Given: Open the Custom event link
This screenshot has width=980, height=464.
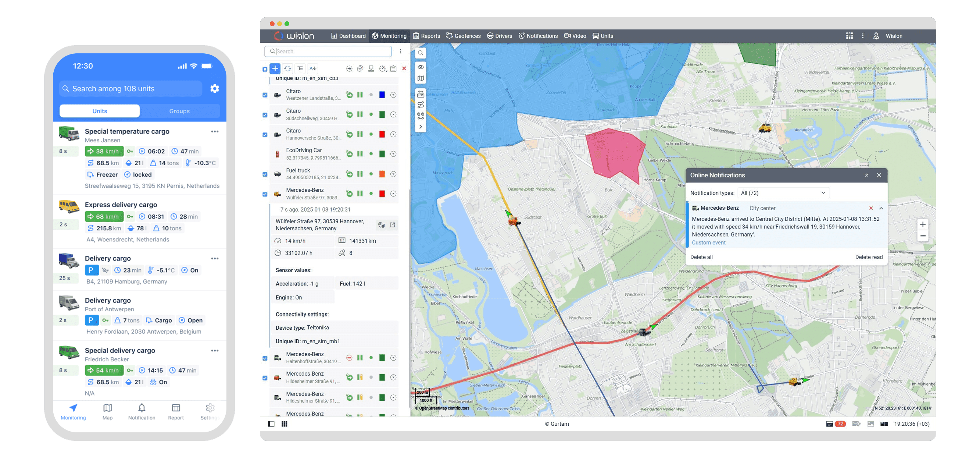Looking at the screenshot, I should tap(708, 242).
